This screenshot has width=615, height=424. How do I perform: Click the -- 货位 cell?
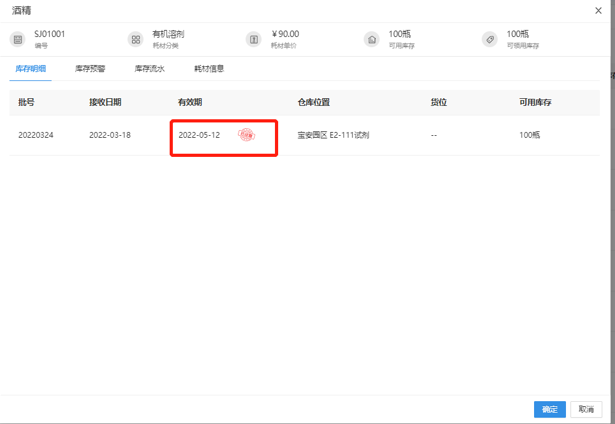[434, 135]
